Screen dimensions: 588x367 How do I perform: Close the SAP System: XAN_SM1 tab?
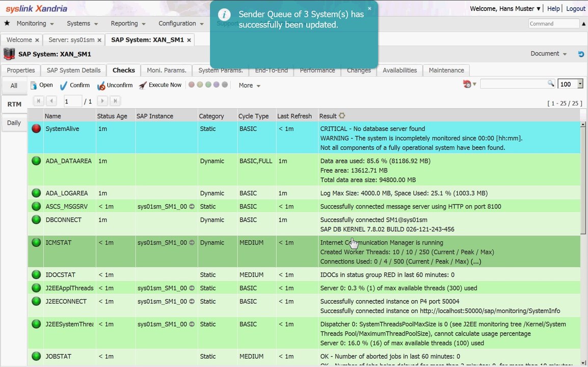click(x=189, y=40)
